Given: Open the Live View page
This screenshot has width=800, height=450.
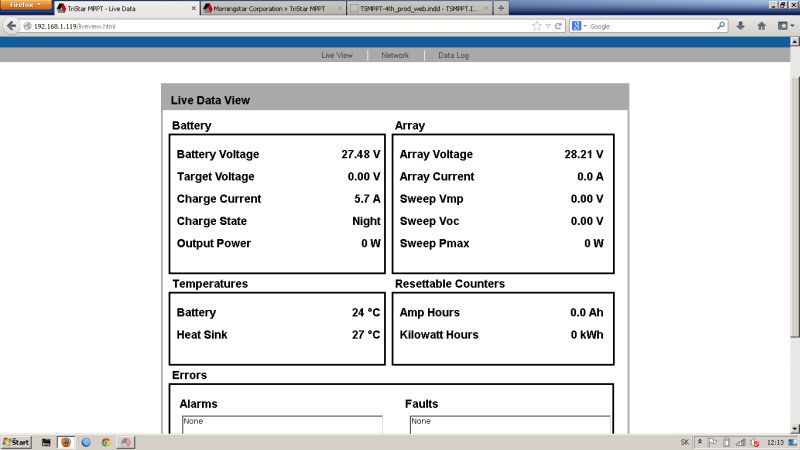Looking at the screenshot, I should (x=337, y=55).
